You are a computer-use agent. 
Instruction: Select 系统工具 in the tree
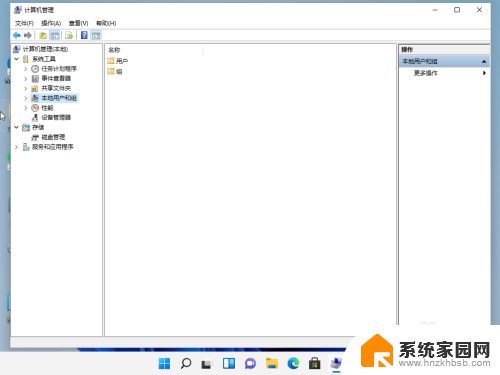[44, 59]
